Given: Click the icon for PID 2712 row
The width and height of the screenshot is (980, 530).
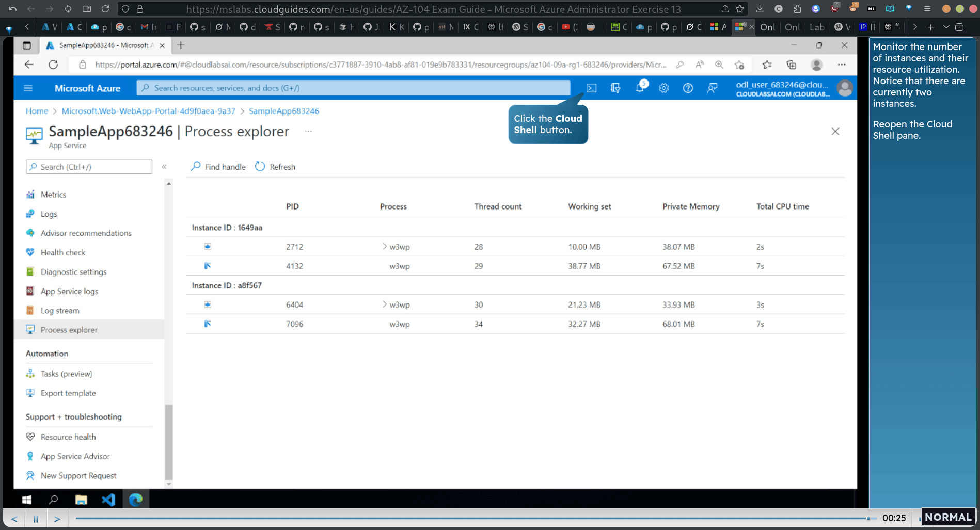Looking at the screenshot, I should pos(208,247).
